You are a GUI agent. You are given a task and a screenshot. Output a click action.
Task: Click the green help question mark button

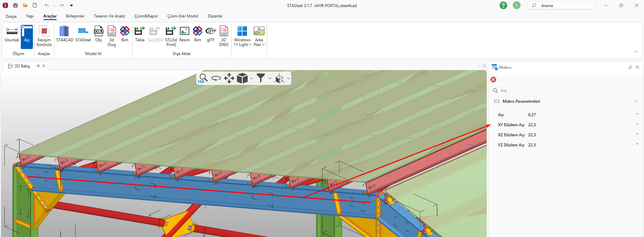click(503, 5)
